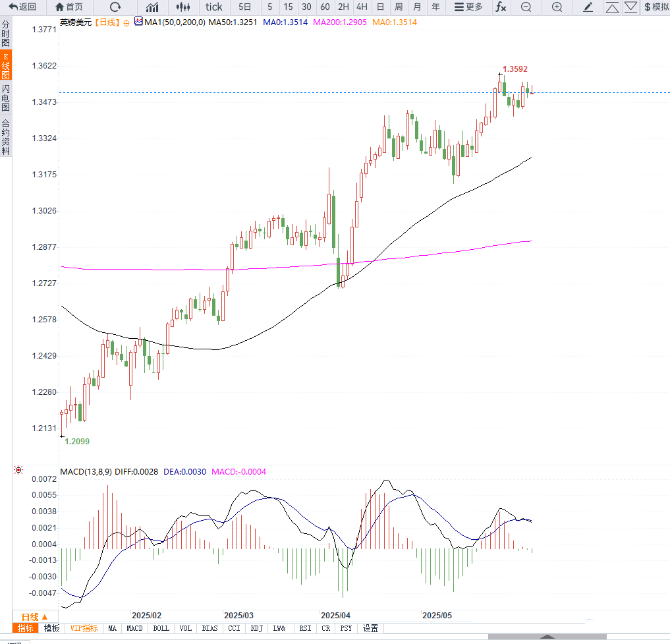Click the upward triangle icon in toolbar
The height and width of the screenshot is (644, 670).
612,7
